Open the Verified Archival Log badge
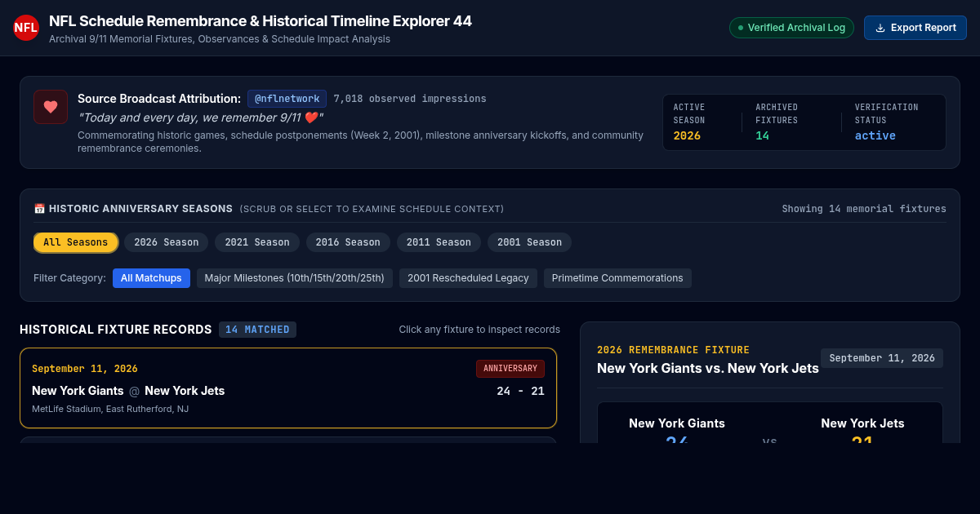Image resolution: width=980 pixels, height=514 pixels. point(791,28)
